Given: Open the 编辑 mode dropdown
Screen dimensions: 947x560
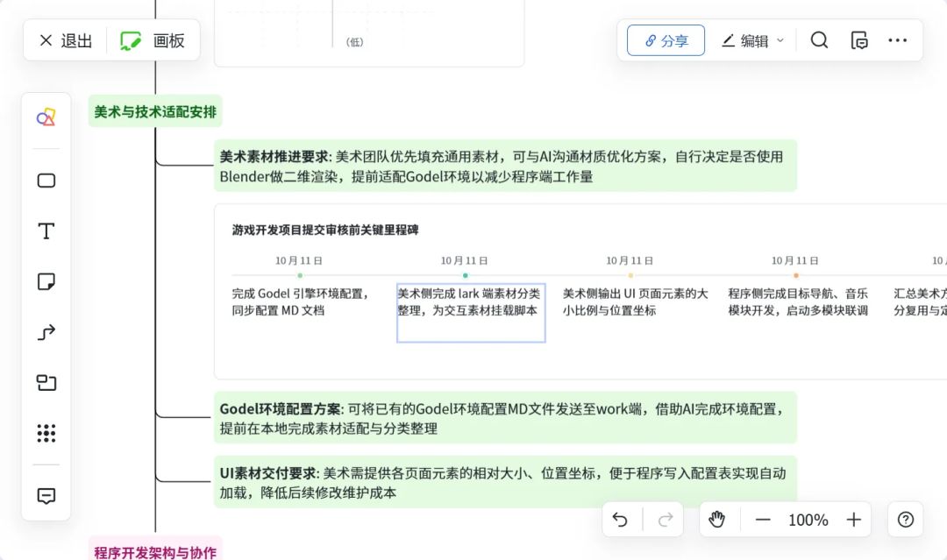Looking at the screenshot, I should point(752,40).
